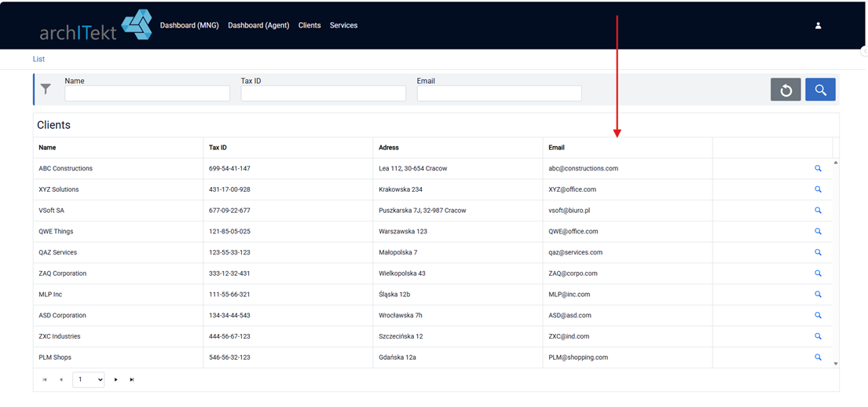The image size is (868, 407).
Task: Click email abc@constructions.com
Action: click(x=584, y=168)
